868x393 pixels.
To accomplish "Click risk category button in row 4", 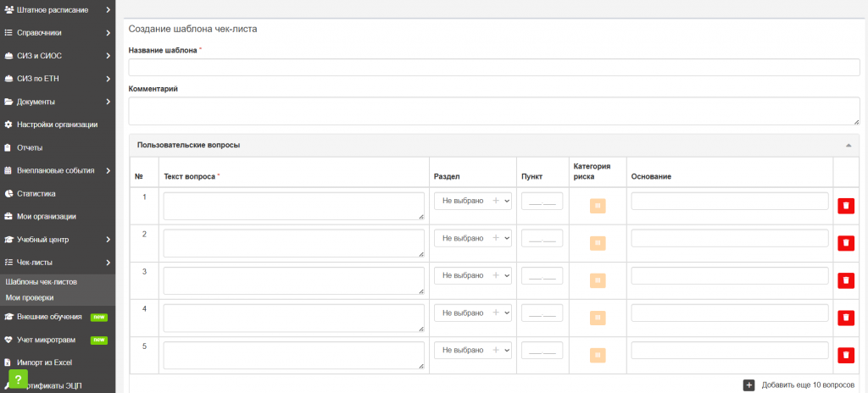I will click(x=598, y=318).
